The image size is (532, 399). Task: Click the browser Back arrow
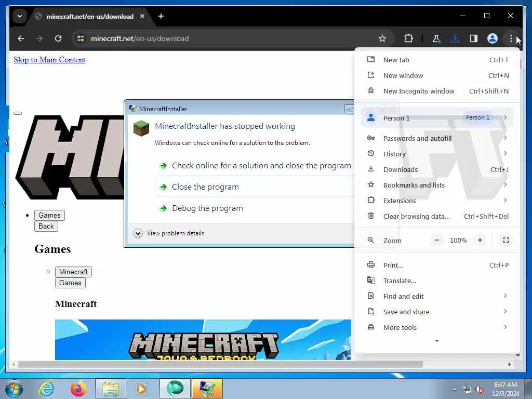(21, 38)
